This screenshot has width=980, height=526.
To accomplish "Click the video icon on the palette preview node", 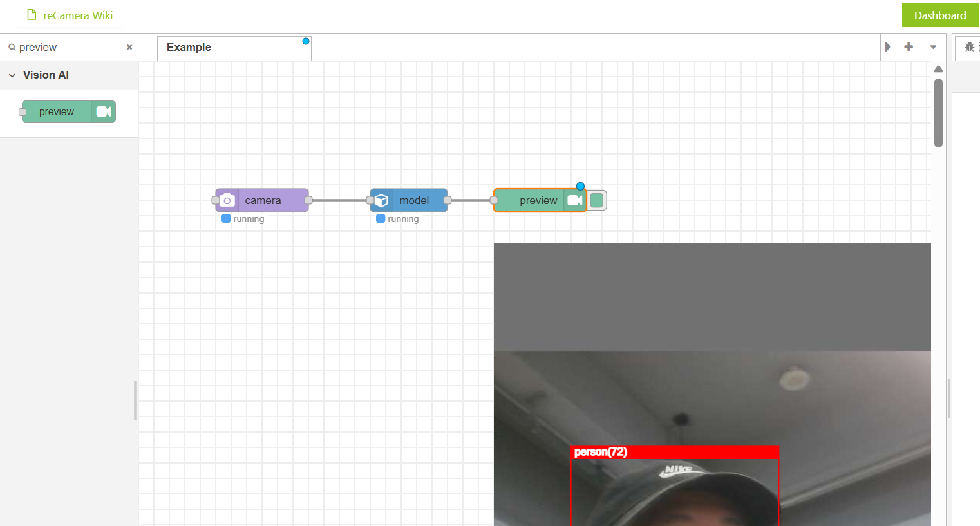I will pos(104,111).
